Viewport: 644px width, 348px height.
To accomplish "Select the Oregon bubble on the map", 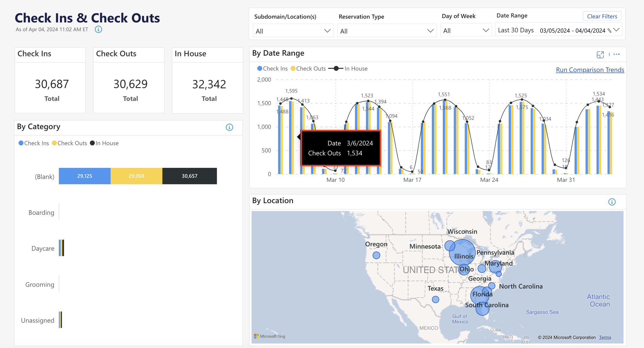I will coord(376,255).
